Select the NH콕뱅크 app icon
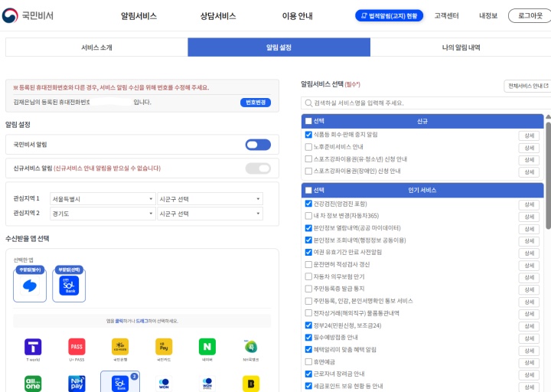The image size is (551, 392). pyautogui.click(x=251, y=347)
